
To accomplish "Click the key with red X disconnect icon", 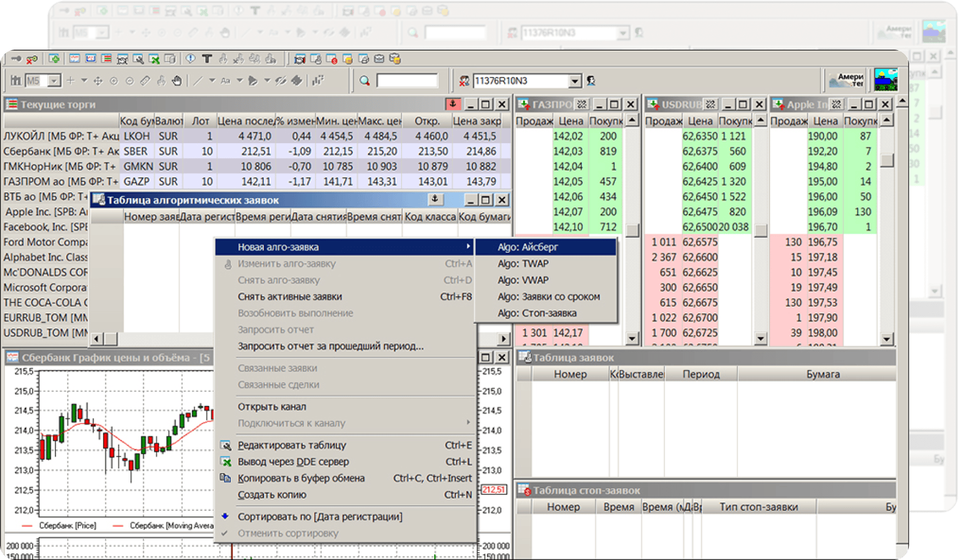I will point(32,59).
